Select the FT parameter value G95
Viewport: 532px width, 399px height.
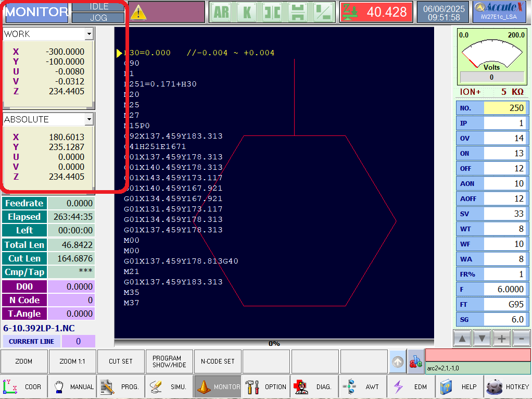[x=504, y=304]
